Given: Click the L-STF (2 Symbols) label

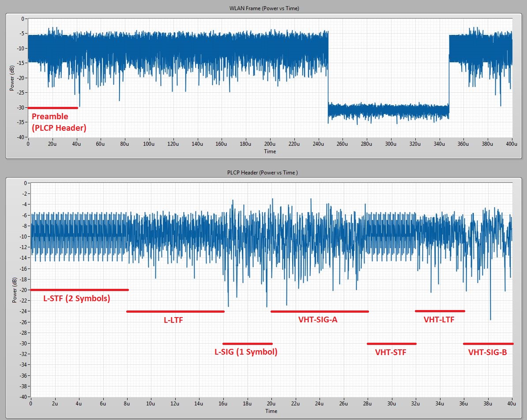Looking at the screenshot, I should point(77,299).
